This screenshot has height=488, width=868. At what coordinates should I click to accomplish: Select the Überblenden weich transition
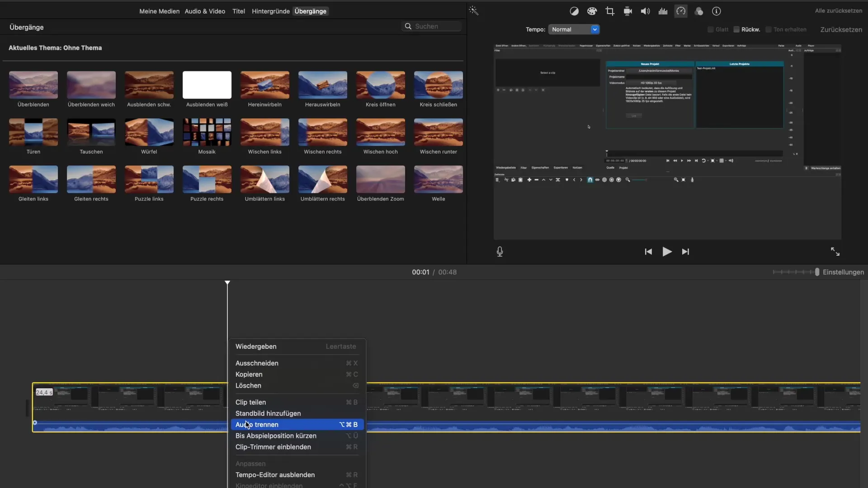tap(91, 84)
